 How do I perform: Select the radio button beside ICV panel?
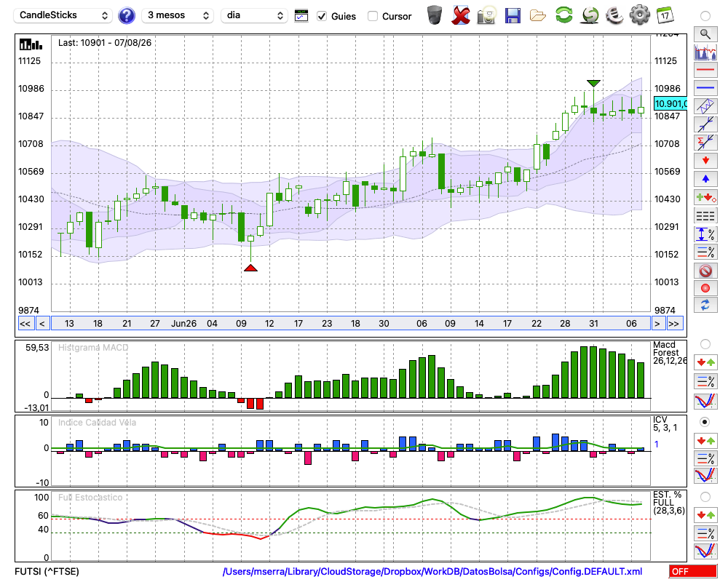[x=705, y=422]
